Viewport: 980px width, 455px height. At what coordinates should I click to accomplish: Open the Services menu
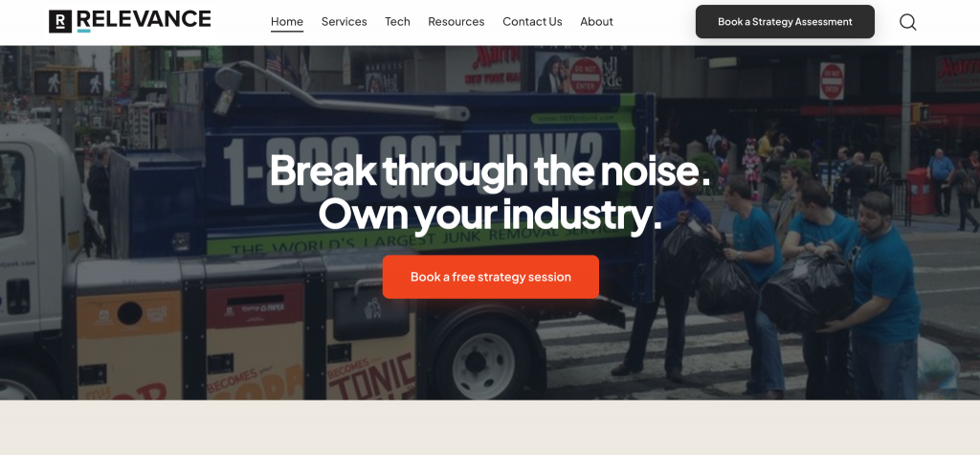(x=344, y=21)
